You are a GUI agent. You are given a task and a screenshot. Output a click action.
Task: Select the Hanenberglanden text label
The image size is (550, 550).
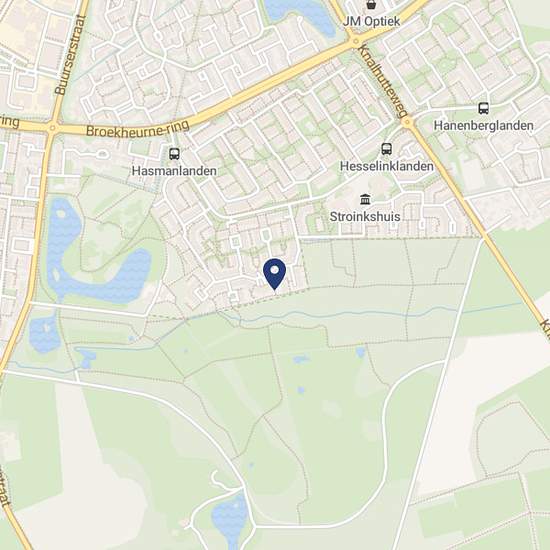[x=484, y=126]
